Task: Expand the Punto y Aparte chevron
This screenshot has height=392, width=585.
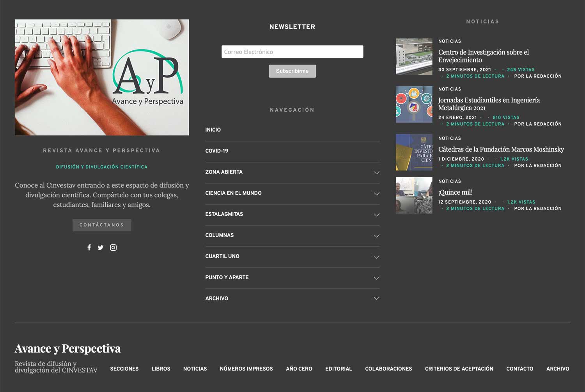Action: point(376,278)
